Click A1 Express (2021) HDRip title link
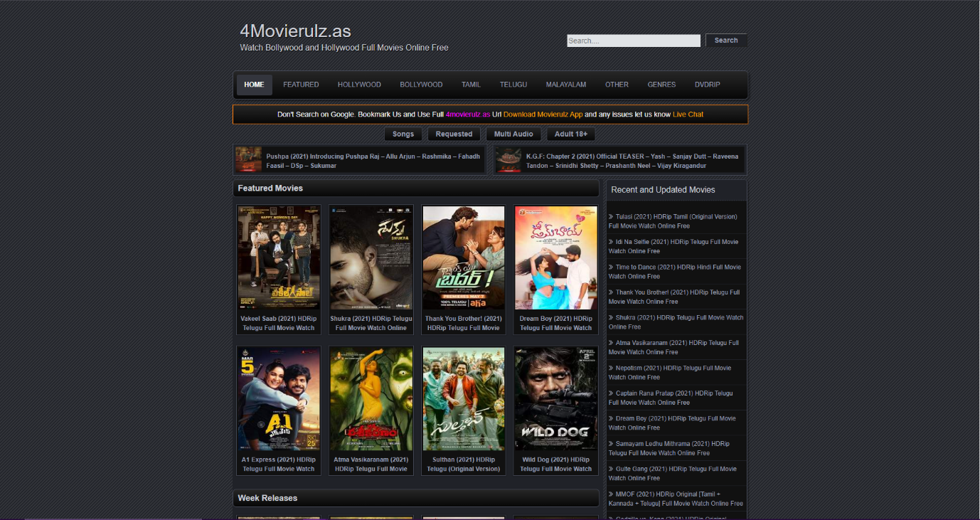Image resolution: width=980 pixels, height=520 pixels. coord(279,465)
